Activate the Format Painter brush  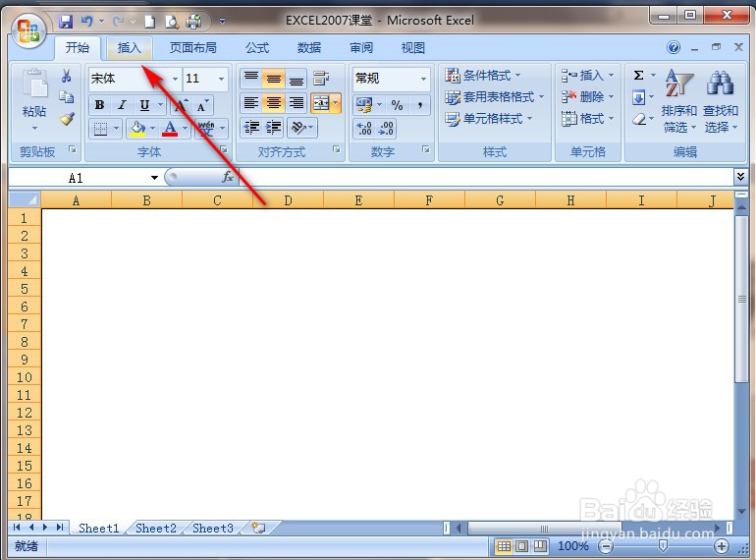click(x=67, y=119)
